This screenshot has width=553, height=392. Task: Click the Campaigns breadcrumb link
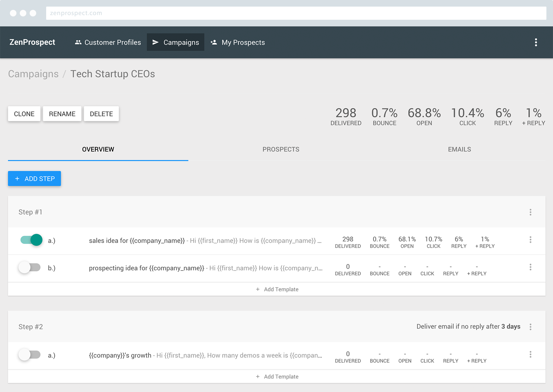point(33,74)
